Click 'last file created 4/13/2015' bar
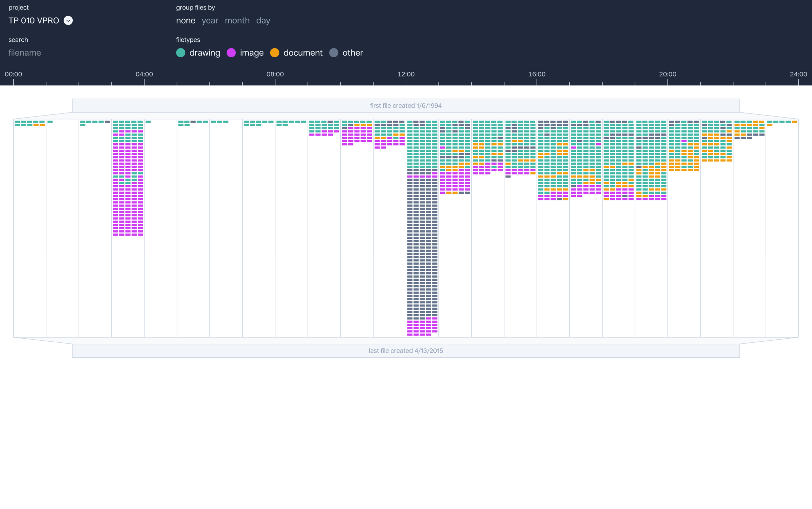 [x=406, y=351]
